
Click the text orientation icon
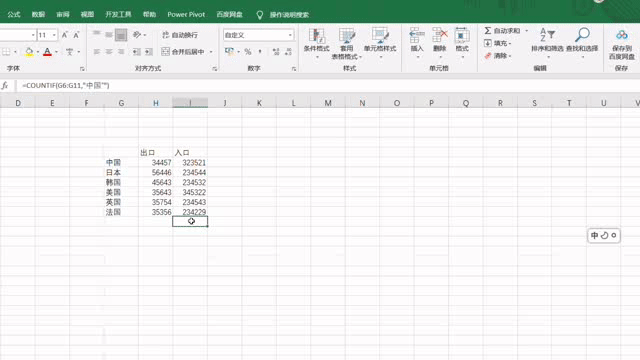[137, 35]
